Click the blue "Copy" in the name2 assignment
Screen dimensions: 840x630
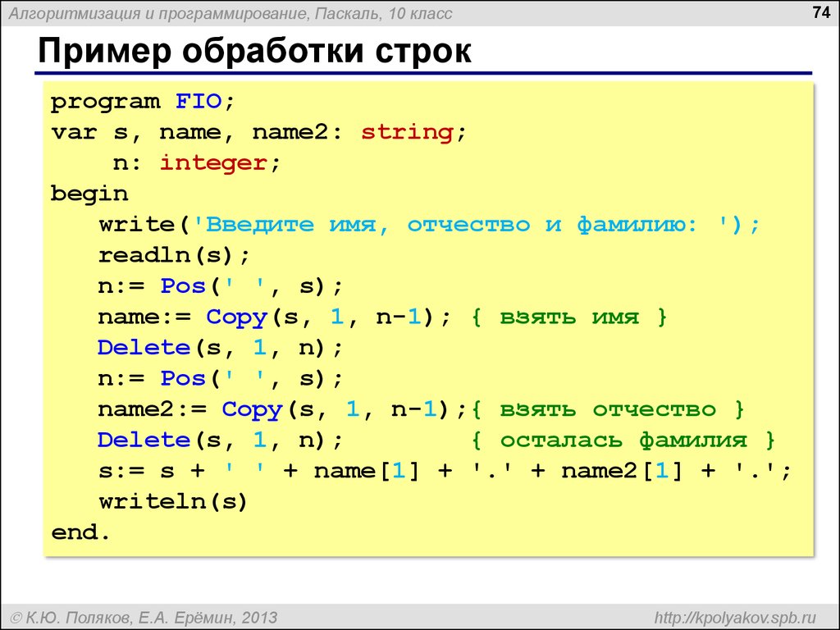pos(252,409)
